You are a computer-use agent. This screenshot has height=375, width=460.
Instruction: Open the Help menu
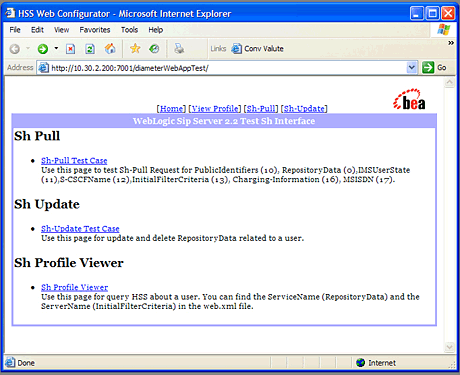[156, 30]
